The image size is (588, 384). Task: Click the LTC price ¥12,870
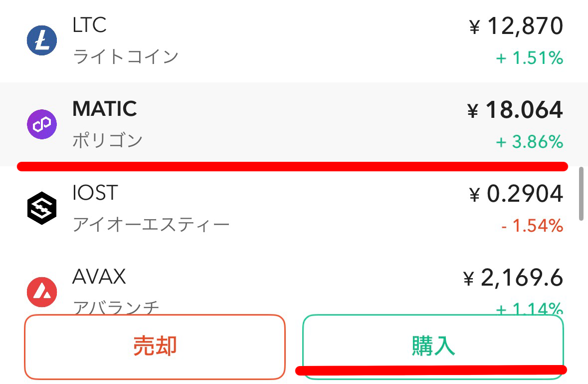pyautogui.click(x=516, y=26)
